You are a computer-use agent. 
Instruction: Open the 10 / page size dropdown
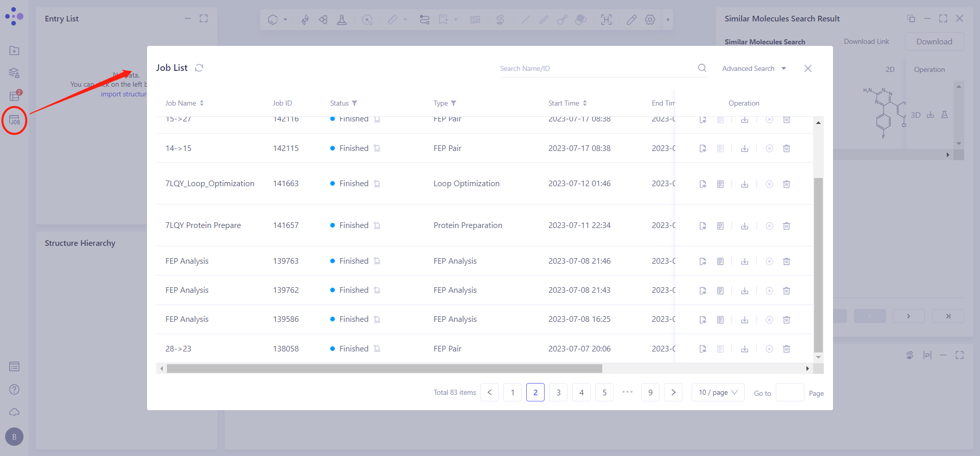coord(718,392)
